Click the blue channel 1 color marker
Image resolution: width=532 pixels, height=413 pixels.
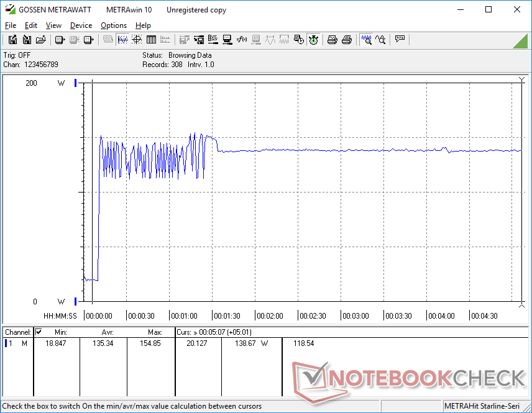[6, 343]
